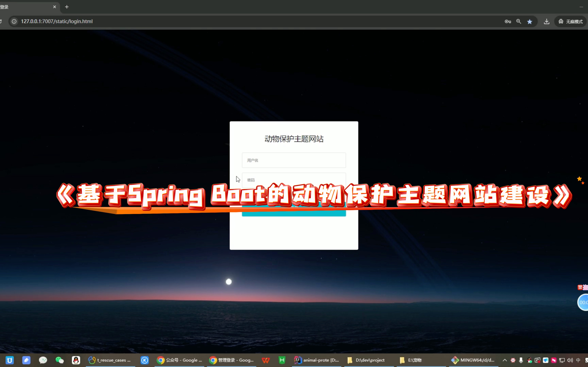This screenshot has width=588, height=367.
Task: Click the QQ penguin tray icon
Action: click(529, 360)
